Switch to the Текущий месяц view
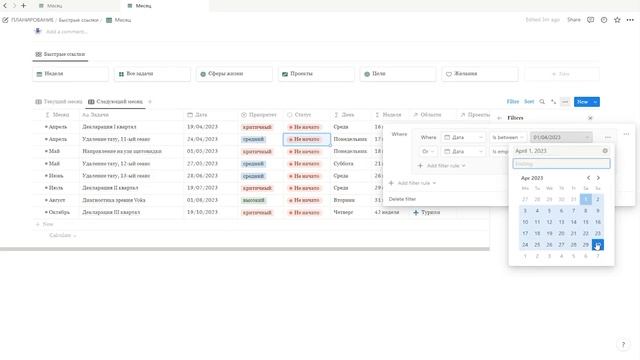This screenshot has width=640, height=360. coord(59,102)
